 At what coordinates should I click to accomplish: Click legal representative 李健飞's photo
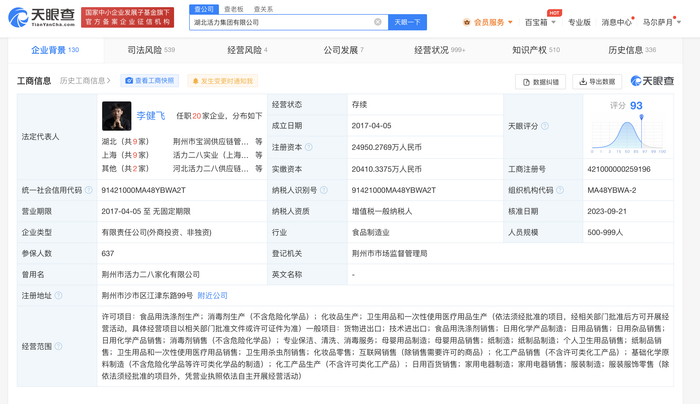click(x=116, y=116)
